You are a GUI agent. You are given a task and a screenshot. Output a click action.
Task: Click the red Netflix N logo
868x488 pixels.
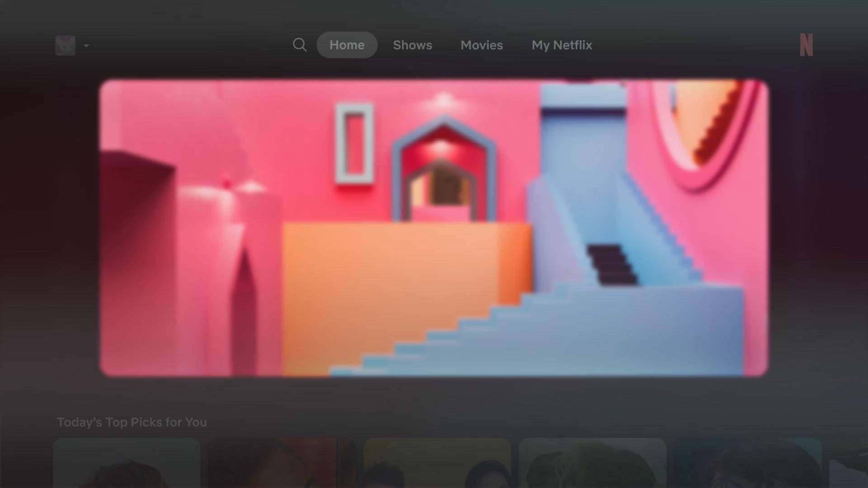point(806,45)
